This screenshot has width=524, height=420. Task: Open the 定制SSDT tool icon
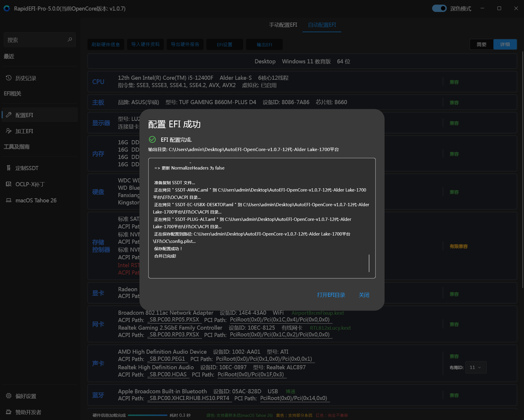(9, 168)
